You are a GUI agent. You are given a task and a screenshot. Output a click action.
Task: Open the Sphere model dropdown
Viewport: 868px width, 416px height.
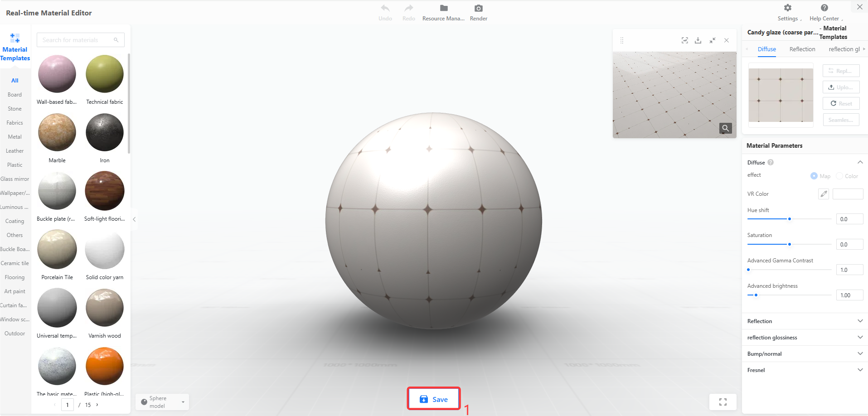point(162,402)
